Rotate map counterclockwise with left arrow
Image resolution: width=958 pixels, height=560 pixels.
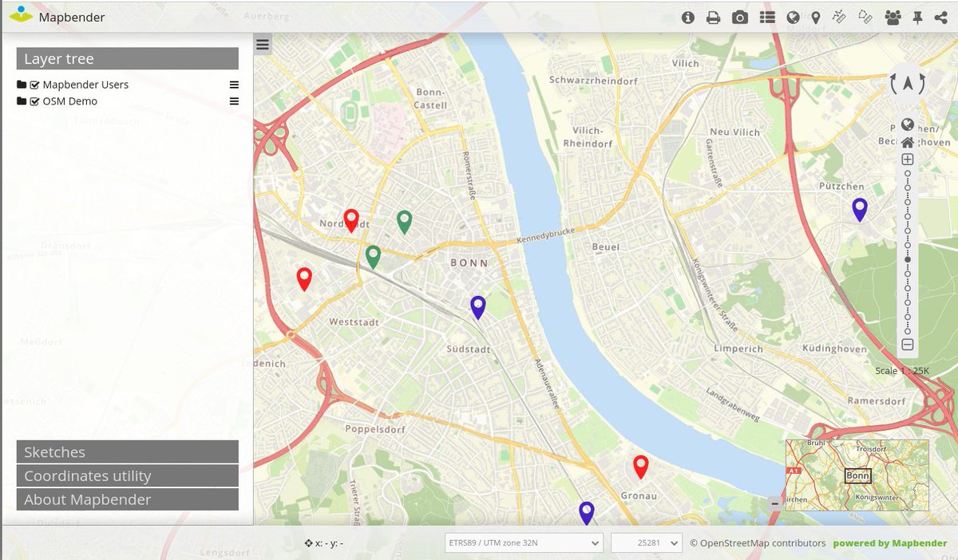coord(895,83)
